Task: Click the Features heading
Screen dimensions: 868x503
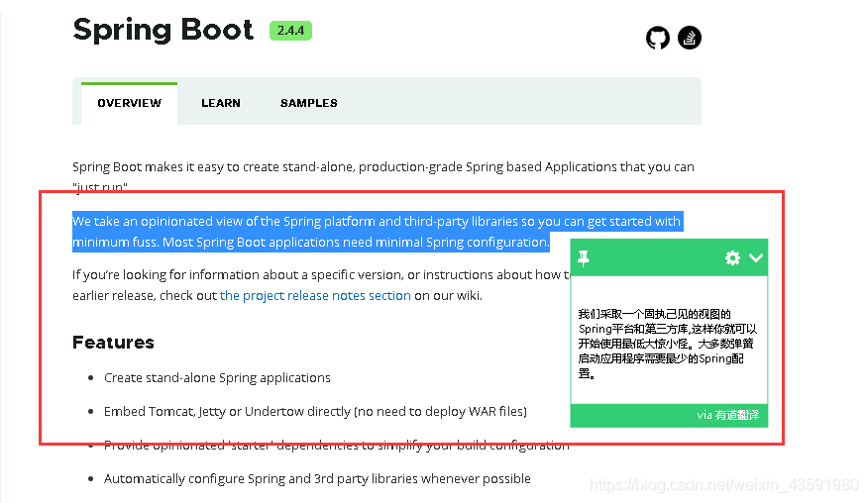Action: pyautogui.click(x=114, y=343)
